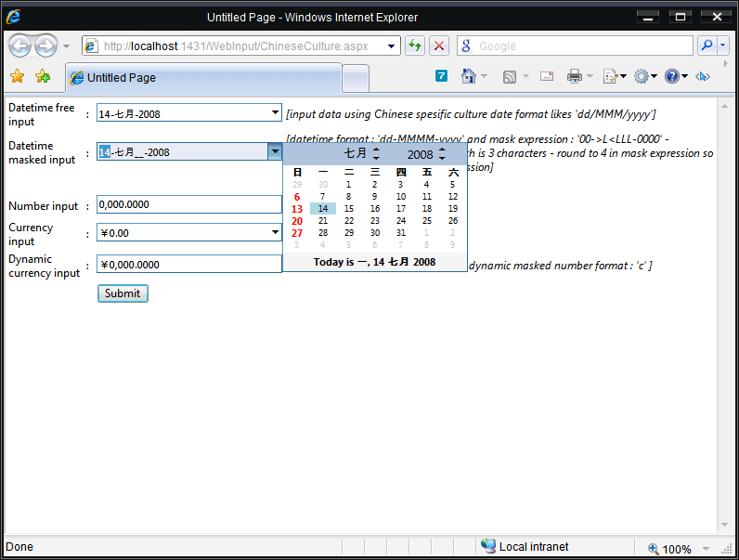Select day 22 in the calendar
The image size is (739, 560).
[349, 221]
